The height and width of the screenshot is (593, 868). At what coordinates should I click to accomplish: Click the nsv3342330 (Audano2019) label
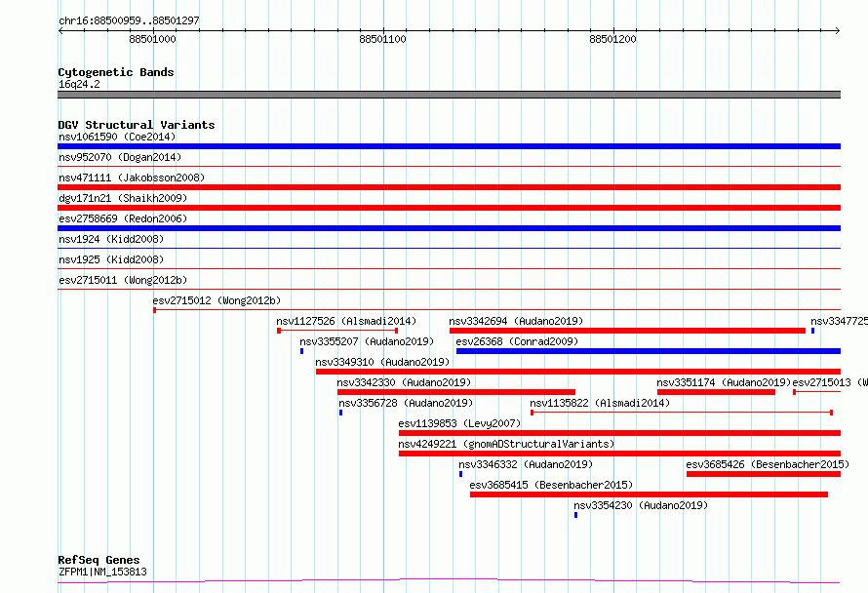coord(404,382)
